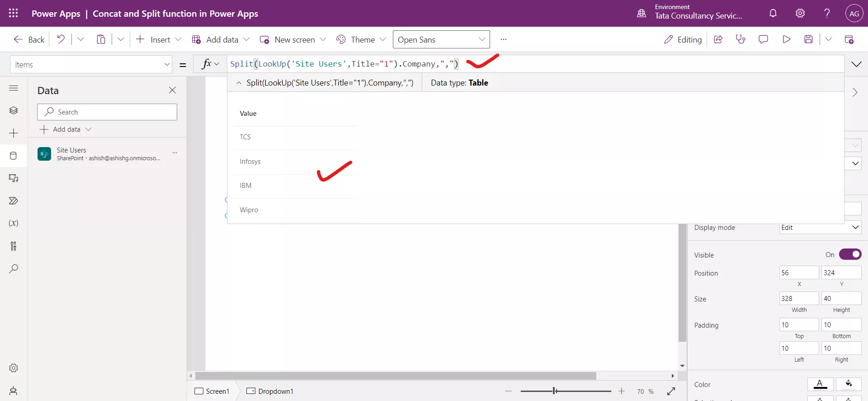
Task: Click the Paste clipboard icon
Action: pos(101,39)
